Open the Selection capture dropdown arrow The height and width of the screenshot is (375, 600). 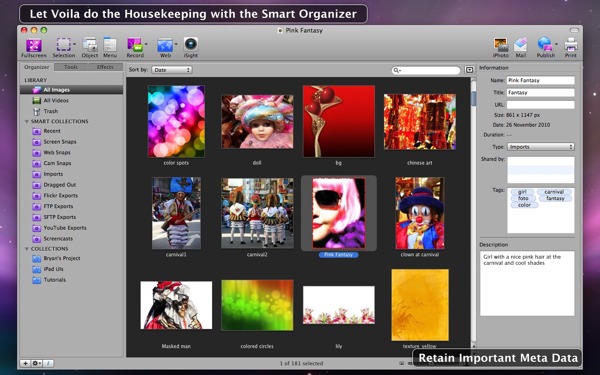[x=74, y=44]
